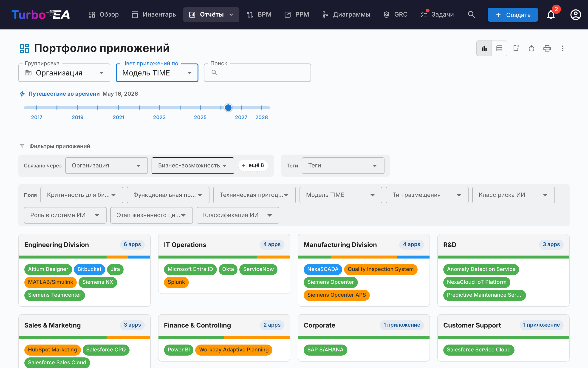Open Задачи section
The image size is (588, 368).
pos(437,14)
